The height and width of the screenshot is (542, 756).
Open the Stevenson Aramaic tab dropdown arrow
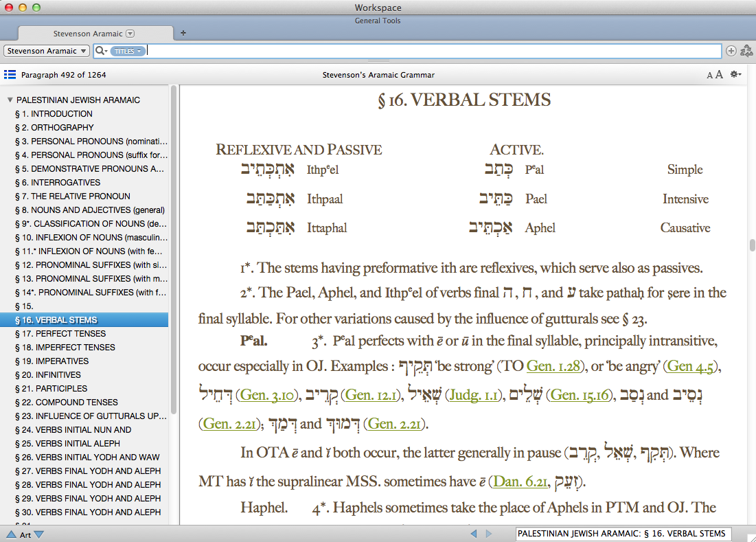coord(130,34)
